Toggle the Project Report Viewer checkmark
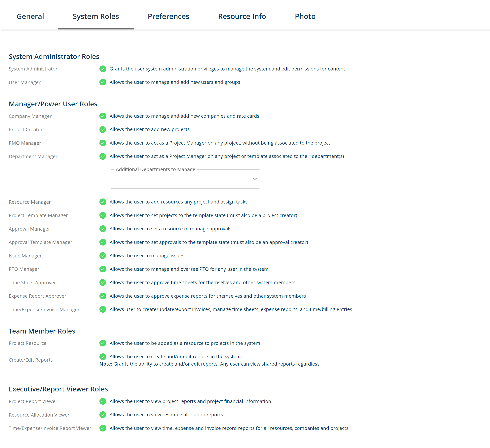490x448 pixels. [103, 401]
